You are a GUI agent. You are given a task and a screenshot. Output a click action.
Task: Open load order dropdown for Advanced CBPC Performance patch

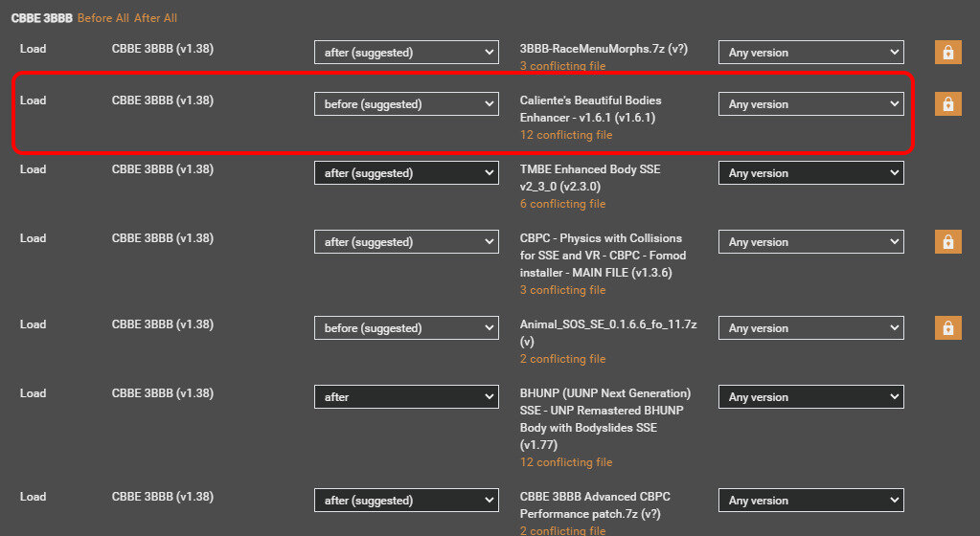[x=406, y=501]
